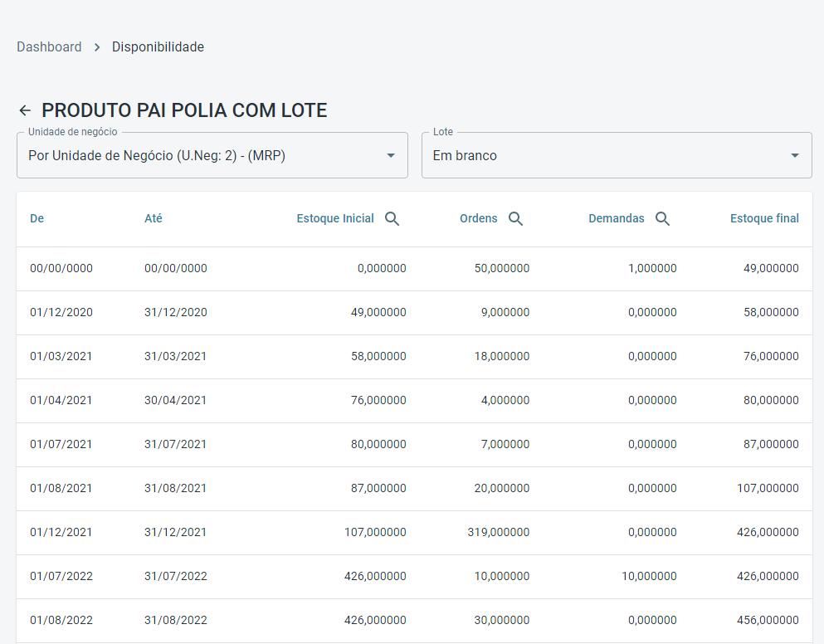Sort by Estoque final column header

pyautogui.click(x=764, y=219)
